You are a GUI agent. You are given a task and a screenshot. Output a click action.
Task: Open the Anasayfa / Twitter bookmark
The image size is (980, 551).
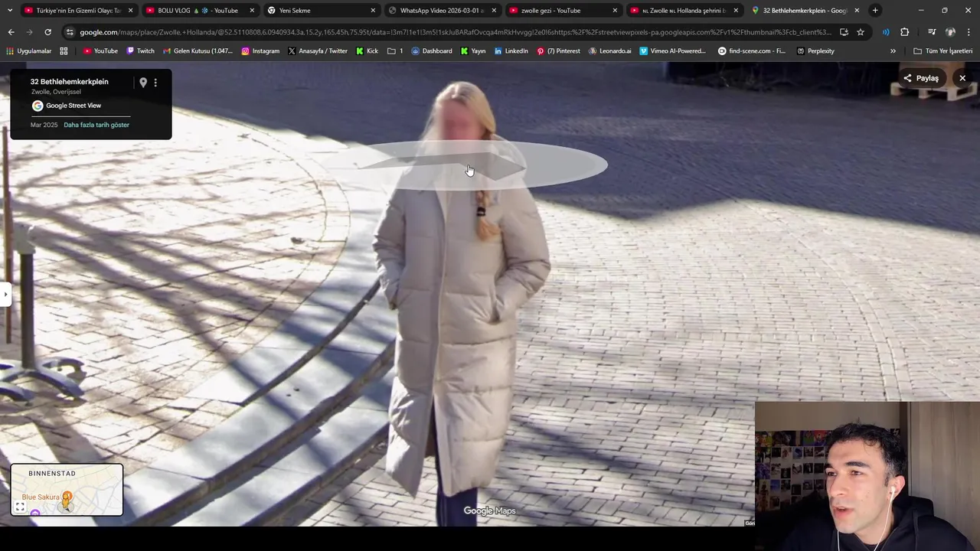pos(318,51)
